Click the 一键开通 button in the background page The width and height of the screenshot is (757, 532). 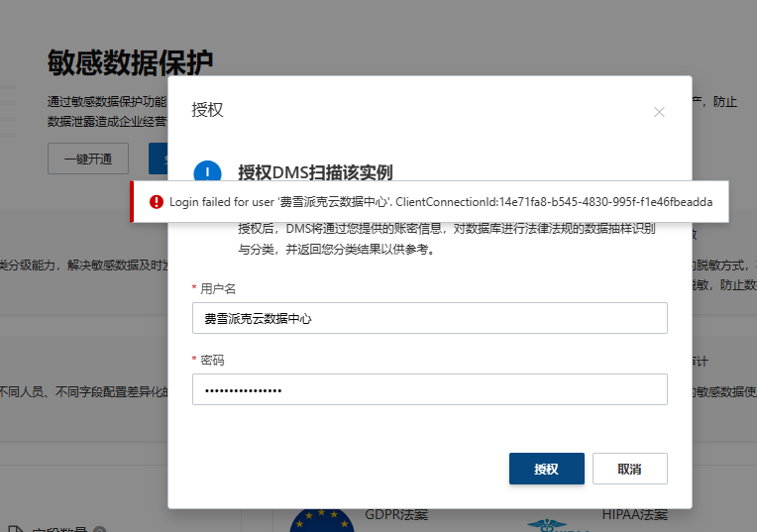tap(88, 159)
